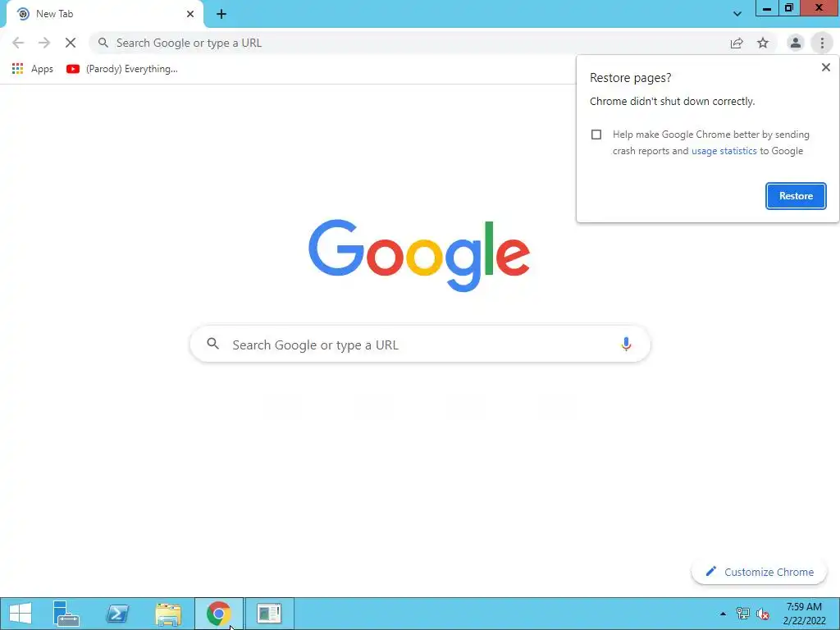The width and height of the screenshot is (840, 630).
Task: Click the Google logo
Action: [419, 256]
